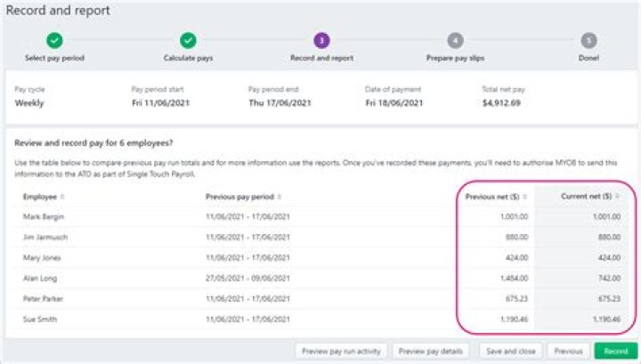Go back with the Previous button
The width and height of the screenshot is (641, 364).
click(568, 352)
